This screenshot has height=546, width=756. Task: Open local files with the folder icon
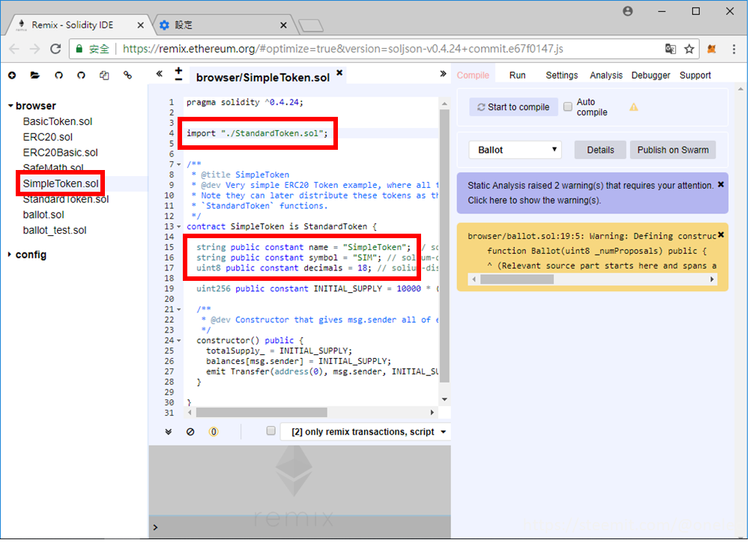pos(34,75)
